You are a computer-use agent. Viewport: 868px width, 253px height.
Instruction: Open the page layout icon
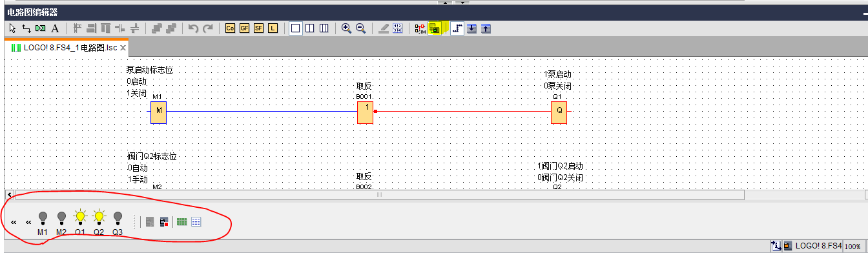coord(398,28)
